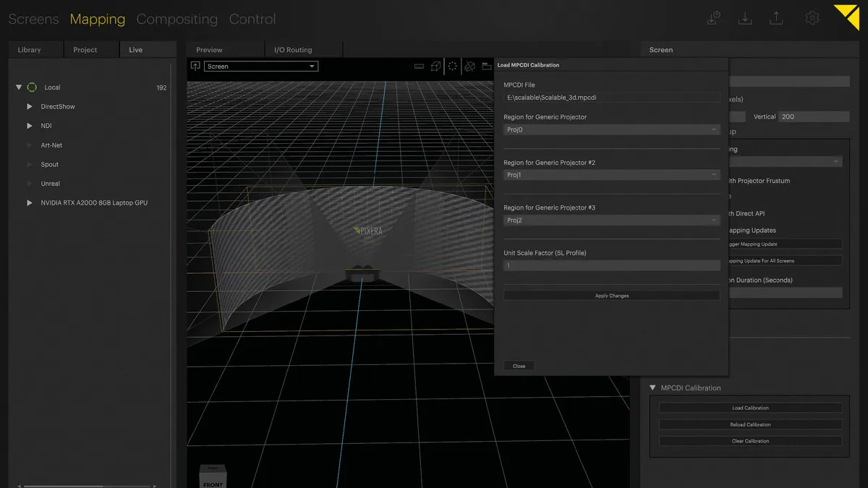Click the Trigger Mapping Update button
Screen dimensions: 868x488
[785, 244]
